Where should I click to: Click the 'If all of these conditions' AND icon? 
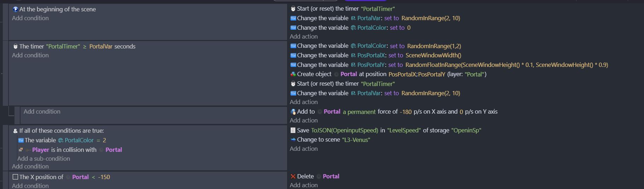15,131
